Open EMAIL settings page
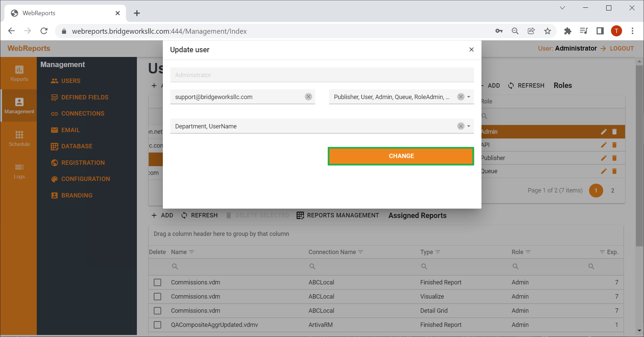Viewport: 644px width, 337px height. (x=65, y=130)
